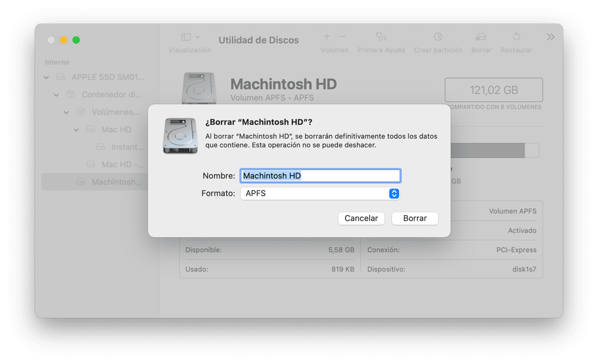Collapse the APPLE SSD disk tree
Image resolution: width=598 pixels, height=364 pixels.
(47, 77)
